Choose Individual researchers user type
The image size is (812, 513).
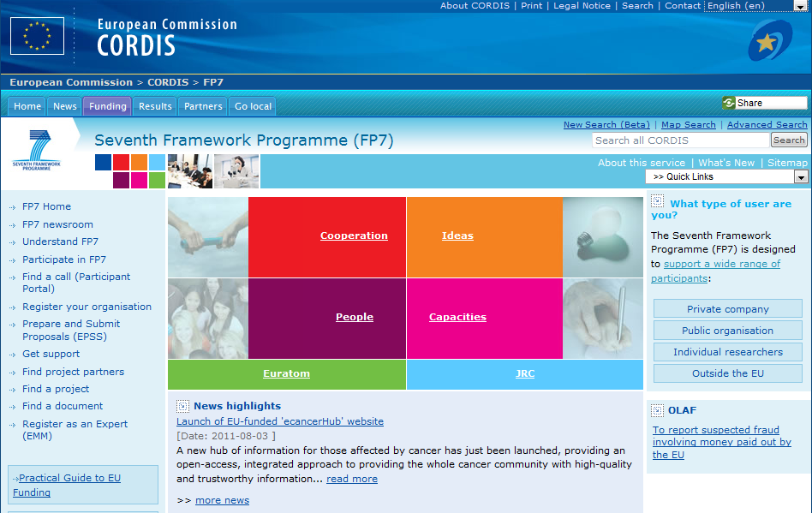tap(727, 352)
